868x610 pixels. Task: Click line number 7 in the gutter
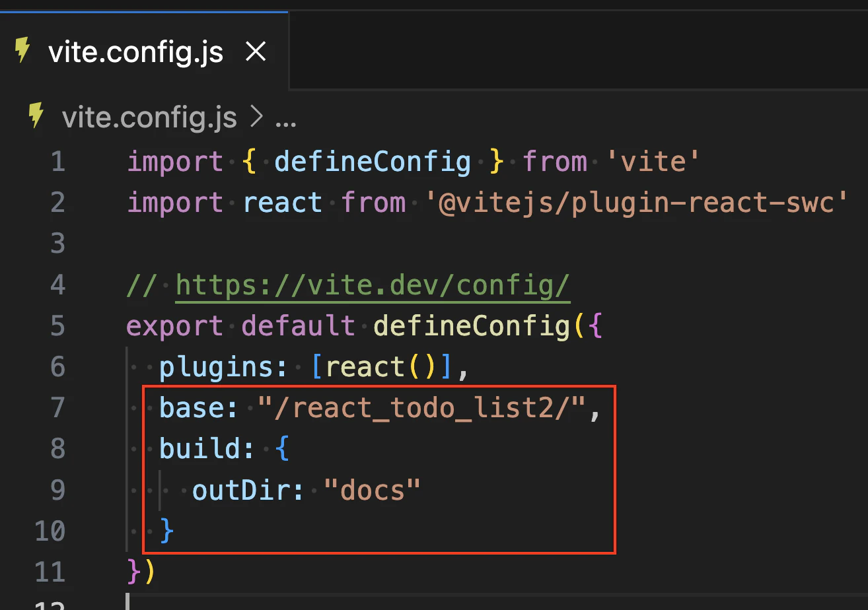[x=57, y=407]
